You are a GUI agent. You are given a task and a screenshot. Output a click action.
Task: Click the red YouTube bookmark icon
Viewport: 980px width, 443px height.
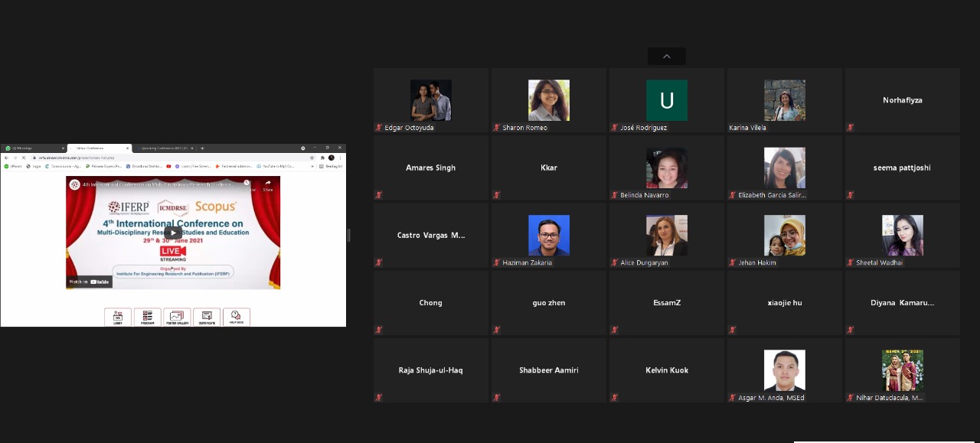pos(168,166)
